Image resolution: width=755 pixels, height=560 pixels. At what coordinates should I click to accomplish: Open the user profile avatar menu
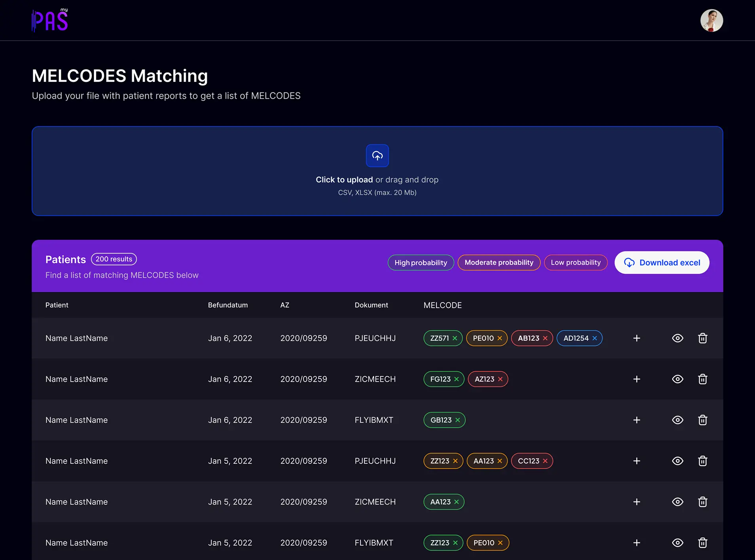711,21
